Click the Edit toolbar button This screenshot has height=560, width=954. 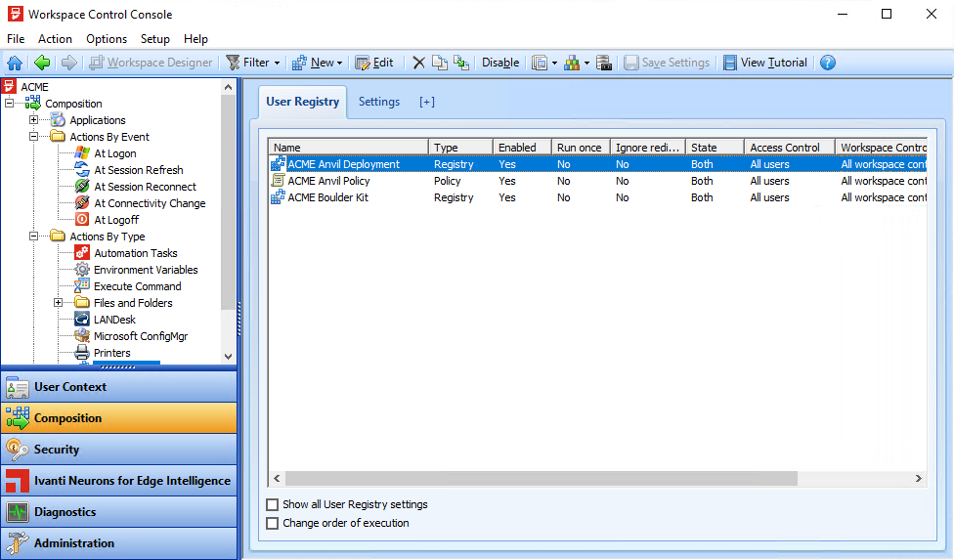(x=374, y=63)
